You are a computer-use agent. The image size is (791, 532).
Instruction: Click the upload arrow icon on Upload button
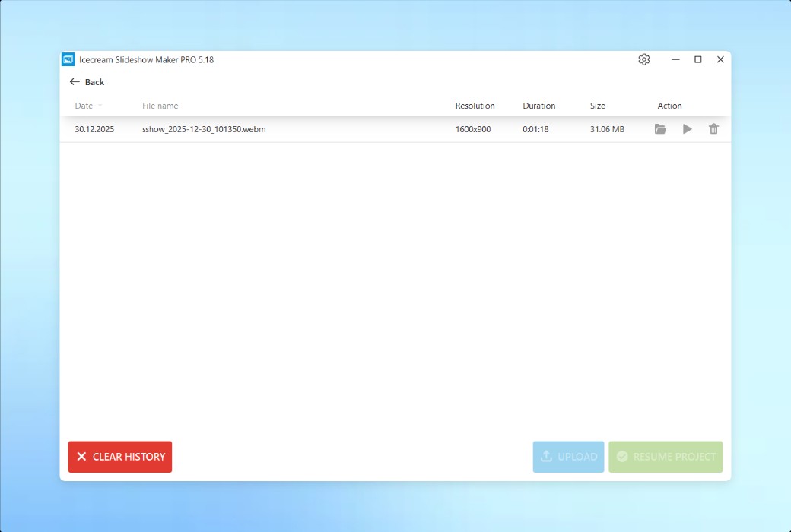click(x=546, y=456)
